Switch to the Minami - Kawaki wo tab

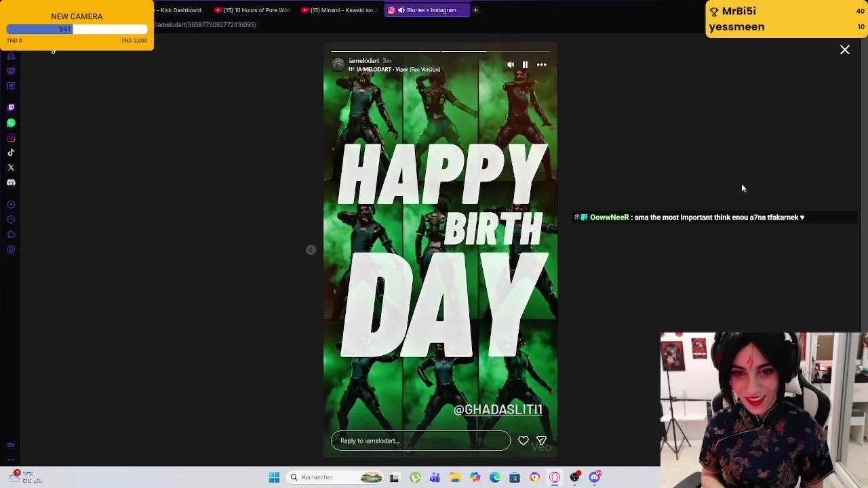pos(338,10)
